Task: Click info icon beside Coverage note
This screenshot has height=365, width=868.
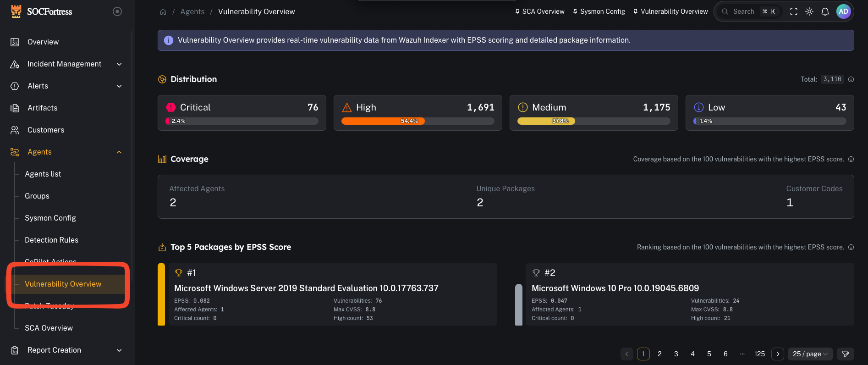Action: (851, 159)
